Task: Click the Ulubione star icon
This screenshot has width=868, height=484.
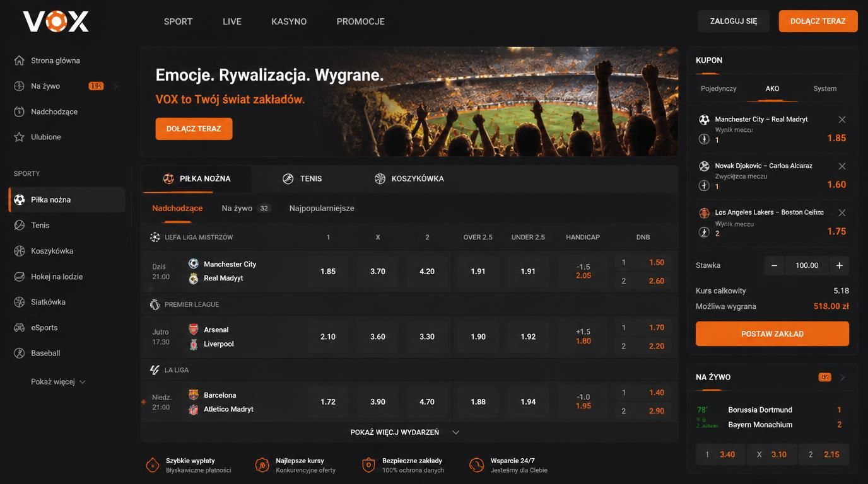Action: tap(20, 137)
